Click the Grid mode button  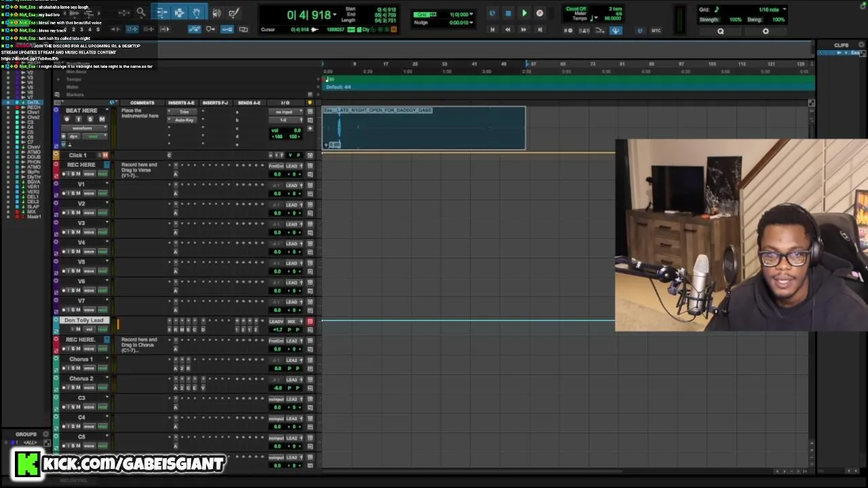421,14
